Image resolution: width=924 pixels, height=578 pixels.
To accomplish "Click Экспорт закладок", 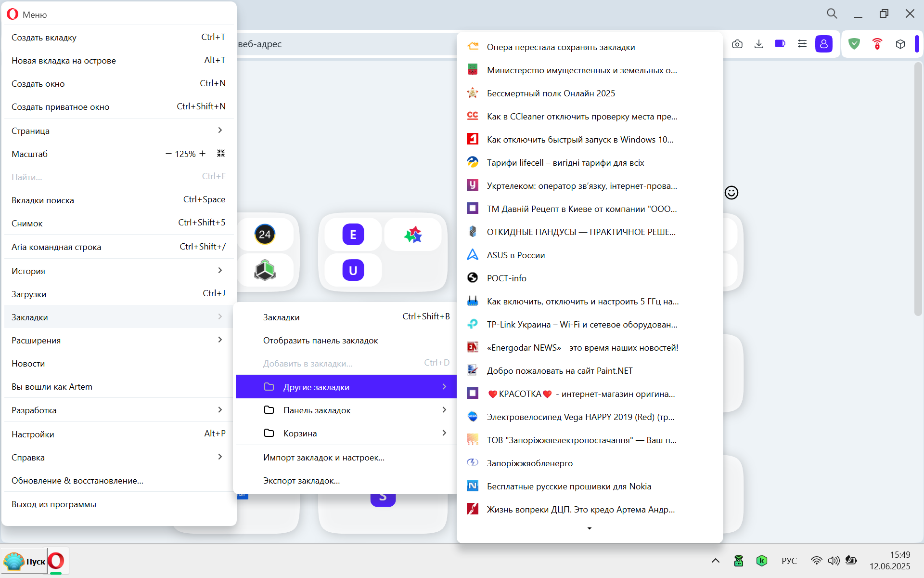I will 346,480.
